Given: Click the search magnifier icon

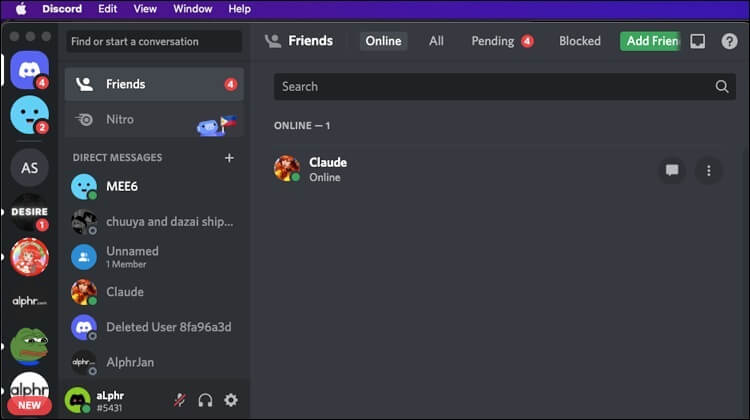Looking at the screenshot, I should [x=722, y=87].
